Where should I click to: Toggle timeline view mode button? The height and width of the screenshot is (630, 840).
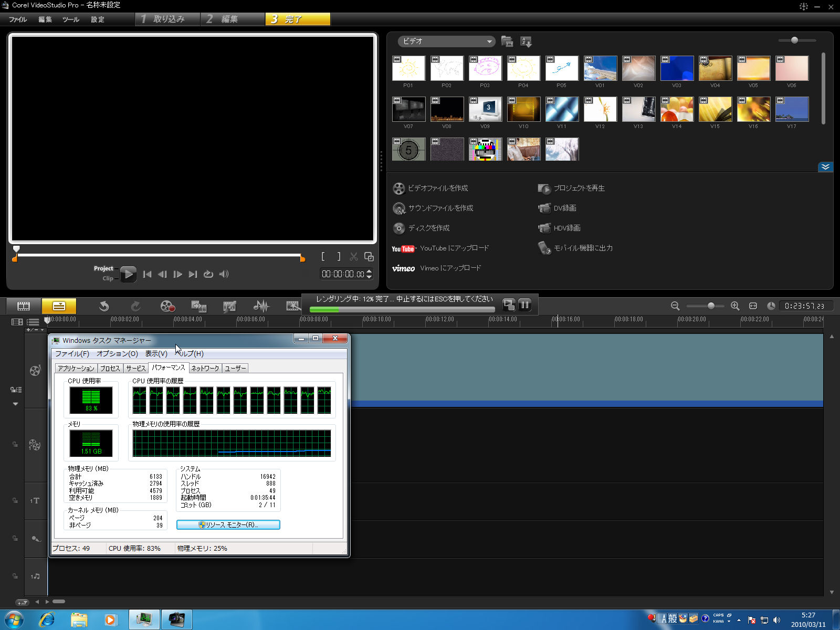pos(59,306)
